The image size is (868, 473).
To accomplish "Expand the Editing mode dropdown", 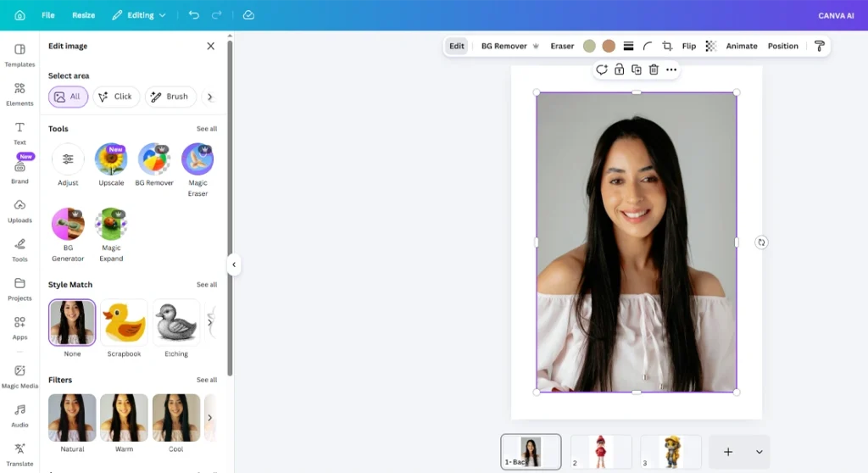I will point(139,15).
